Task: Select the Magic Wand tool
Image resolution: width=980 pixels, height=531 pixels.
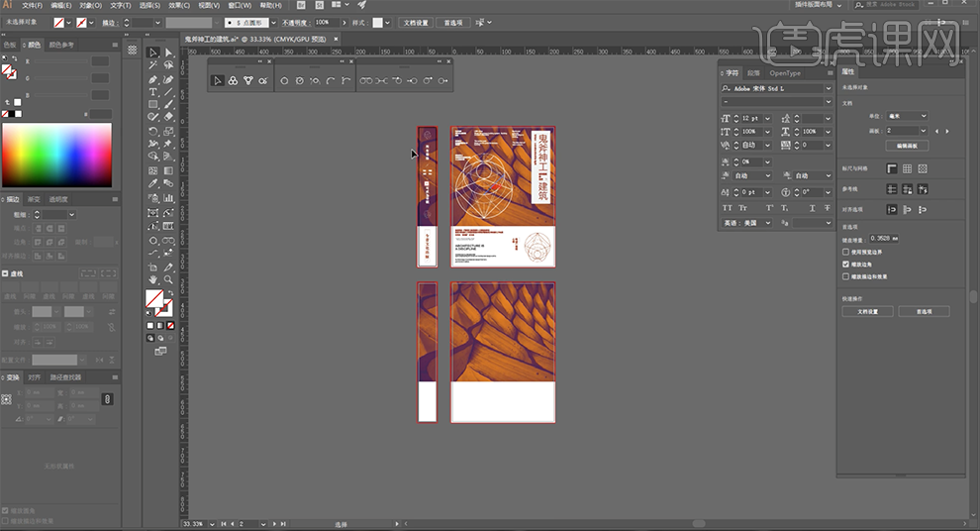Action: 153,65
